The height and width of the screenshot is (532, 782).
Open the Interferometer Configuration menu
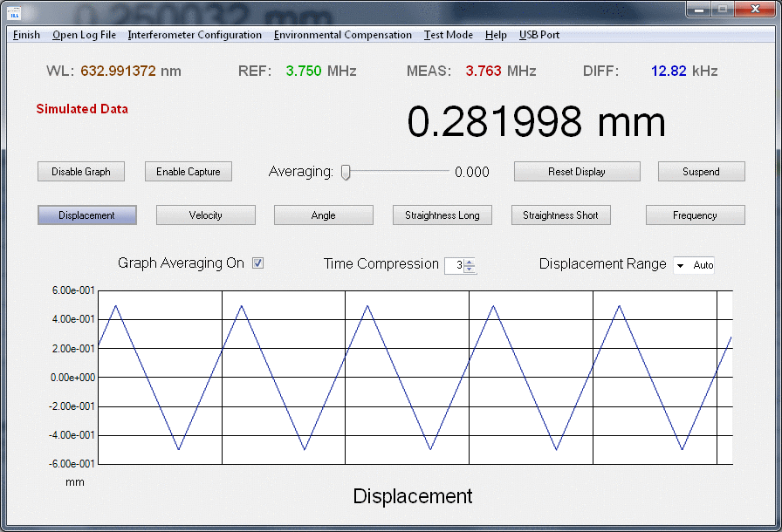195,35
